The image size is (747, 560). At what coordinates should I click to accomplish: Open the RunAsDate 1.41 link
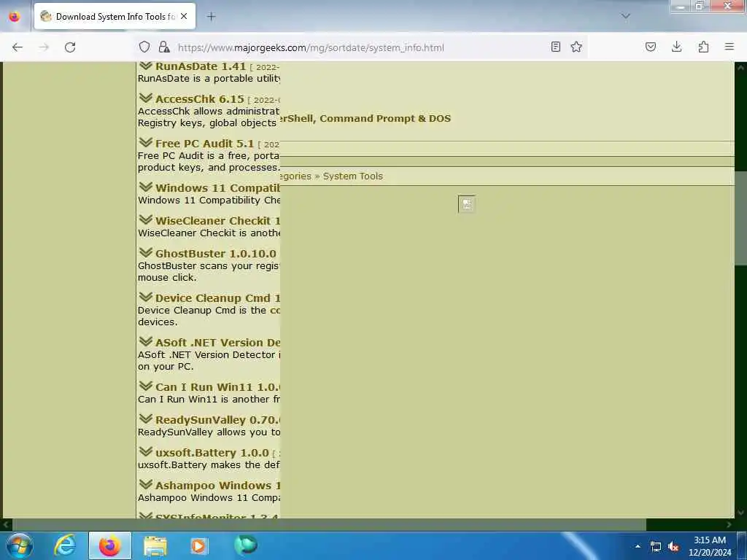click(x=201, y=66)
